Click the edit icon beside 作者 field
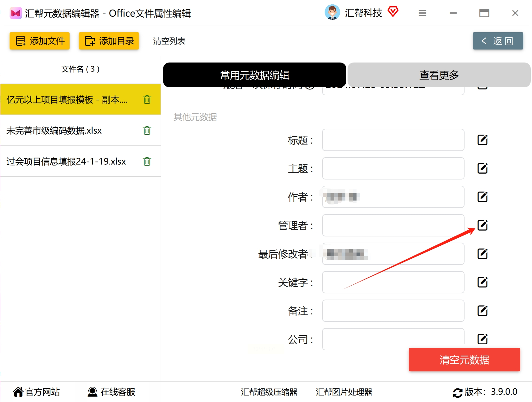The image size is (532, 402). (482, 197)
